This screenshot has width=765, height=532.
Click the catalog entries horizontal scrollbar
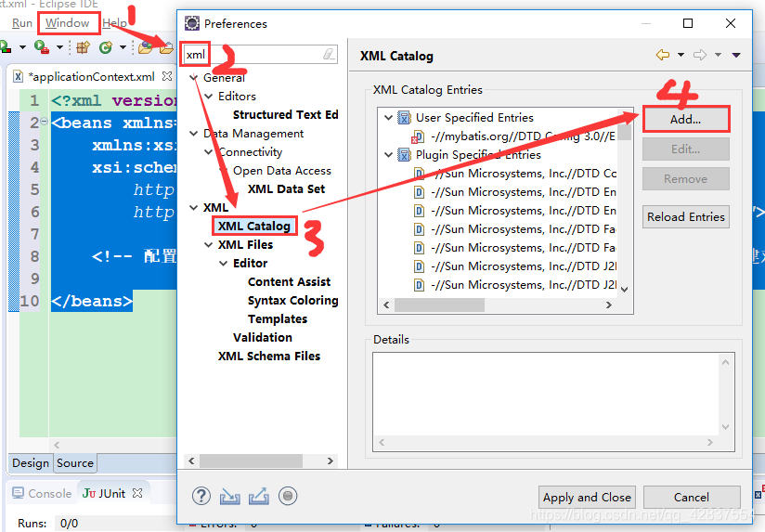[439, 305]
